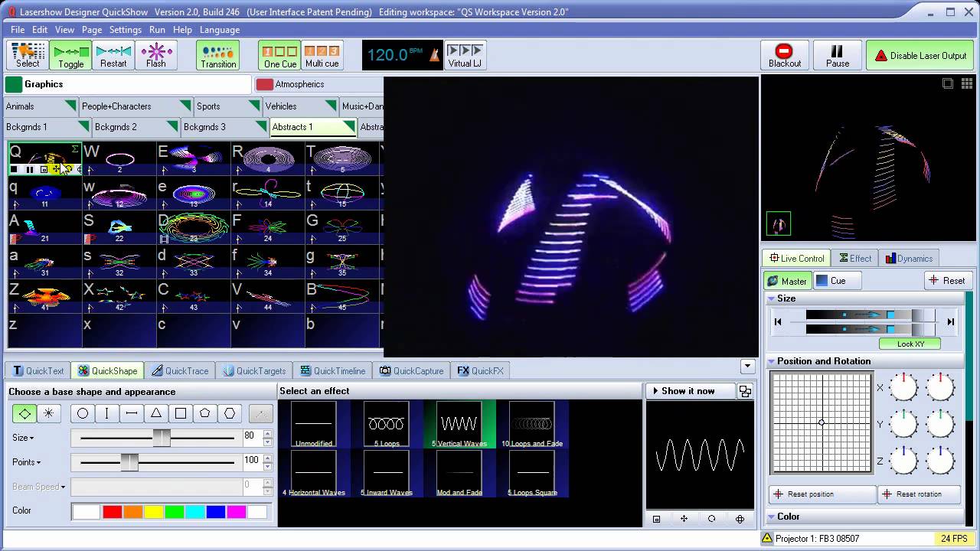Toggle the Lock XY button

pyautogui.click(x=910, y=344)
